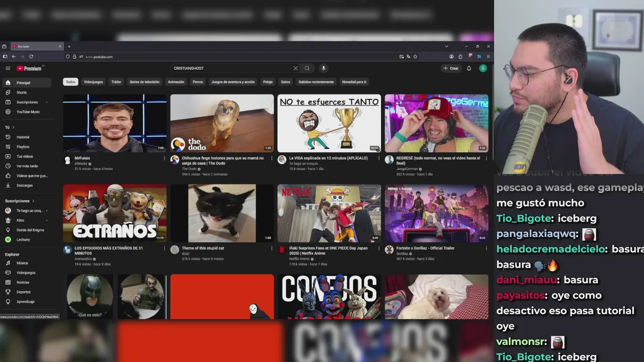Open EXTRAÑOS episodes video thumbnail
This screenshot has width=644, height=362.
tap(115, 213)
